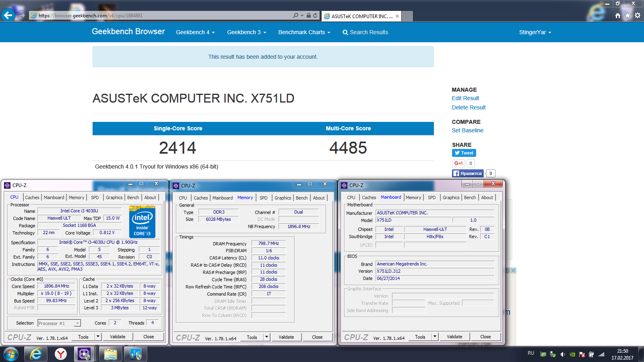Click the Facebook Нравится like button
This screenshot has width=644, height=362.
point(467,173)
